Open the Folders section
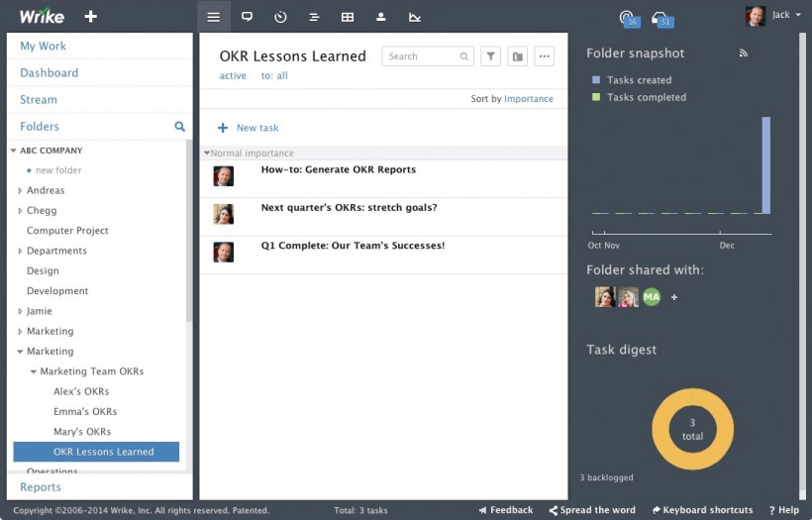This screenshot has height=520, width=812. point(40,127)
